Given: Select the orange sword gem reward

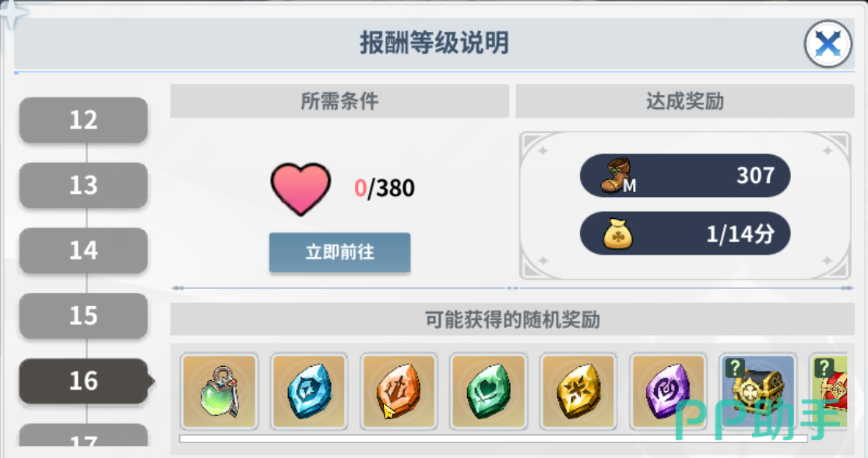Looking at the screenshot, I should point(399,392).
